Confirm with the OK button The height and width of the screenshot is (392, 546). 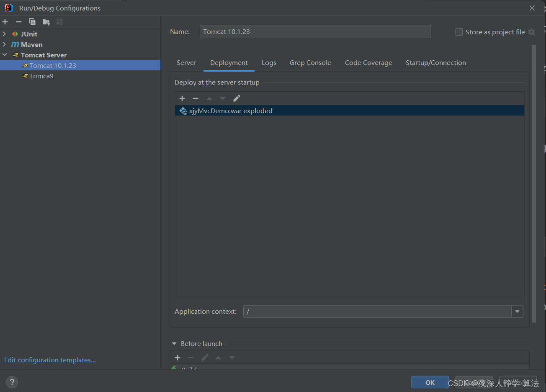click(430, 382)
